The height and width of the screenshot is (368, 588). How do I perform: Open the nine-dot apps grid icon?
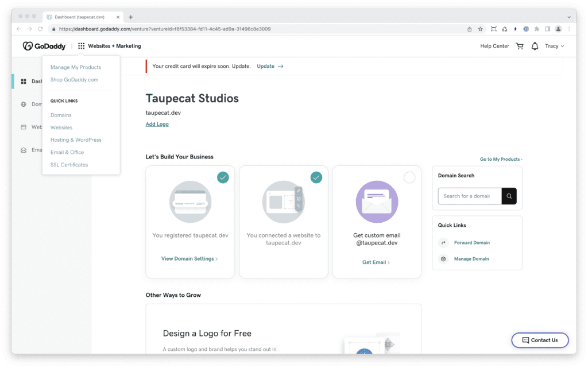(82, 46)
